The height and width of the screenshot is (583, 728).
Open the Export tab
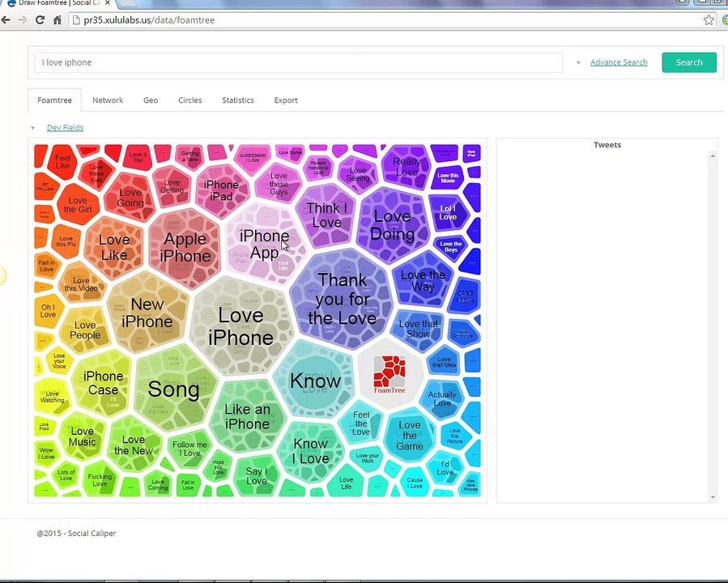click(286, 100)
